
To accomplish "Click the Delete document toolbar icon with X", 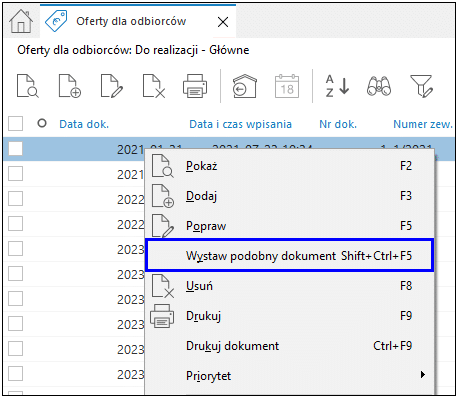I will pyautogui.click(x=154, y=86).
